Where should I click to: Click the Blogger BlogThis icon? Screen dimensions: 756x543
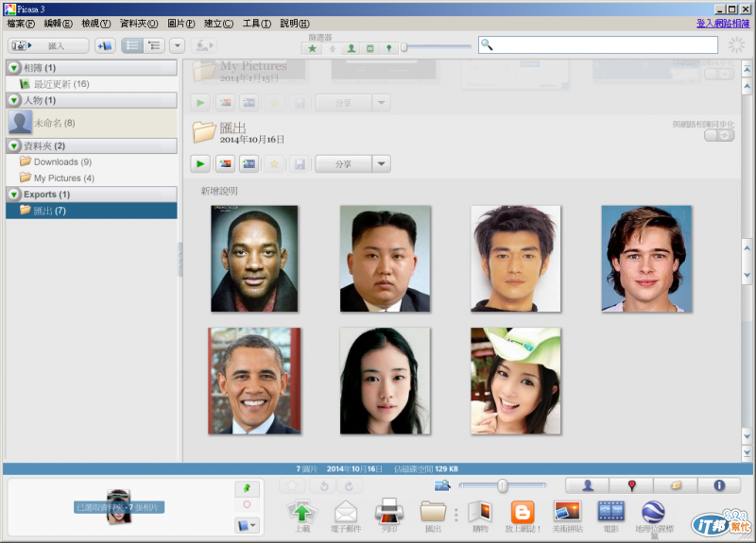[x=523, y=516]
